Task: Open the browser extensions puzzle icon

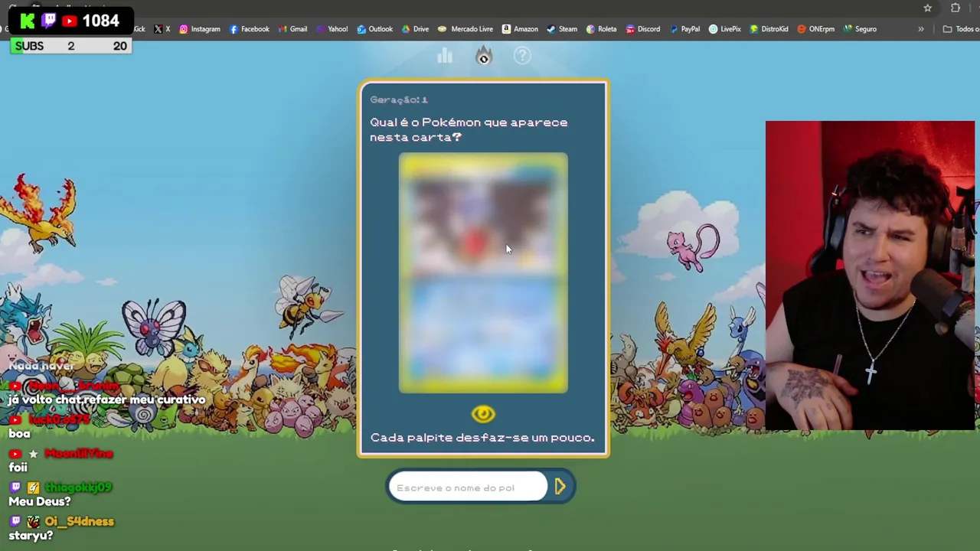Action: point(955,8)
